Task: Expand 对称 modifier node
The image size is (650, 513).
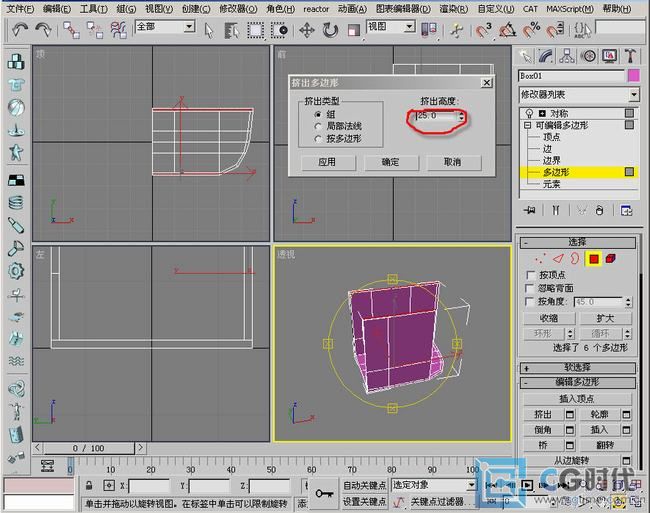Action: [x=542, y=113]
